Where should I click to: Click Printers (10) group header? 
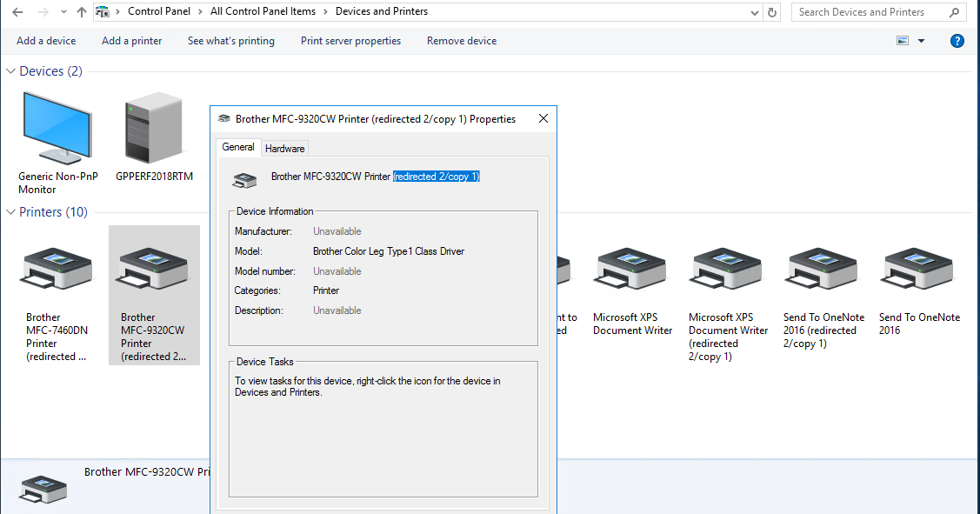(53, 212)
